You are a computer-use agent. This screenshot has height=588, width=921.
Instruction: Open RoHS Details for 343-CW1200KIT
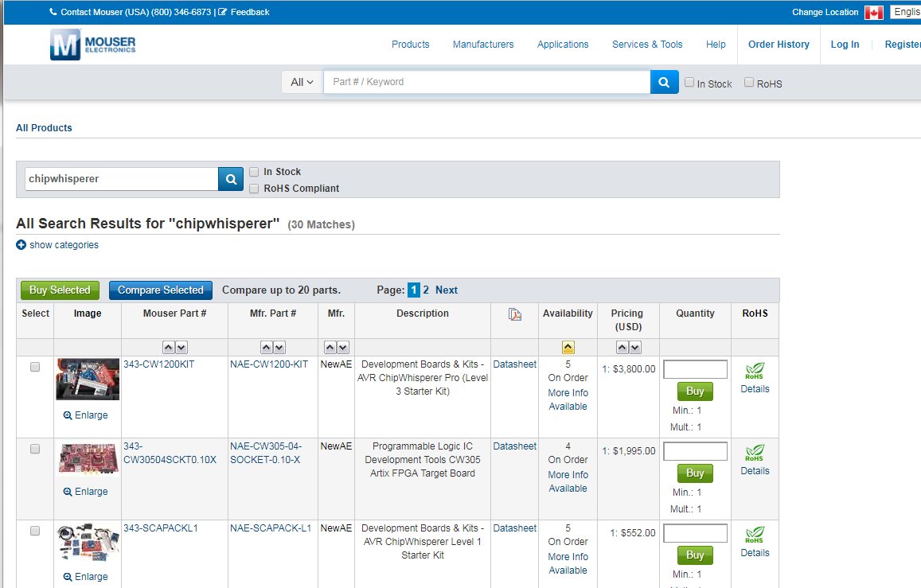tap(755, 389)
